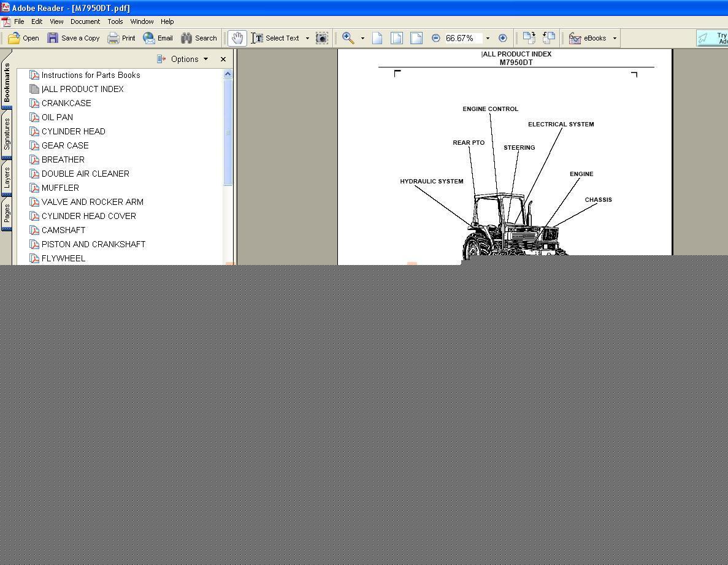728x565 pixels.
Task: Rotate the page clockwise
Action: click(529, 38)
